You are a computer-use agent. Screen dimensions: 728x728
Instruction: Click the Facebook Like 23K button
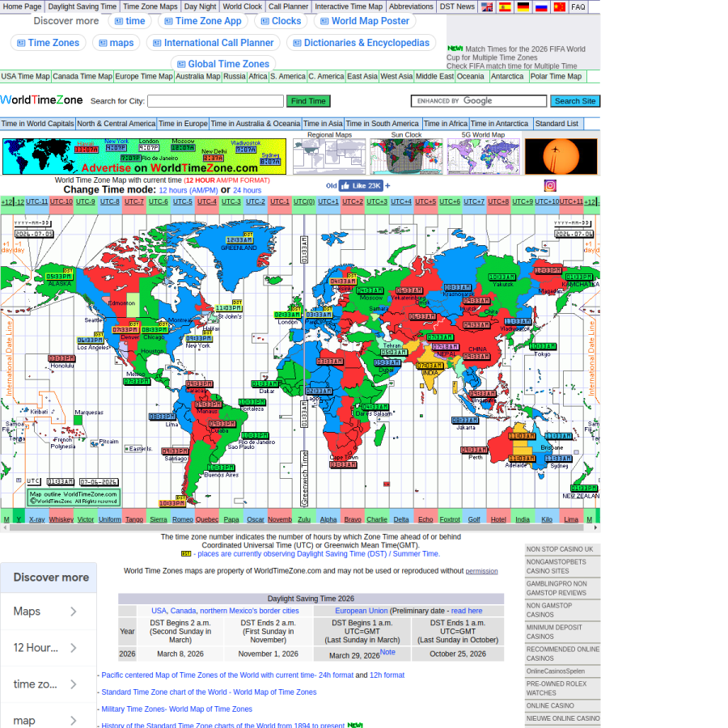tap(361, 186)
